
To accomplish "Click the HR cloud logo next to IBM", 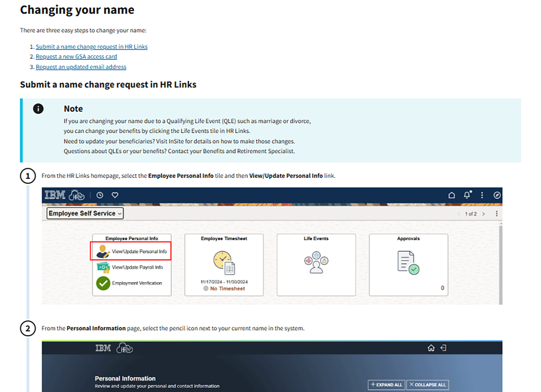I will click(76, 195).
